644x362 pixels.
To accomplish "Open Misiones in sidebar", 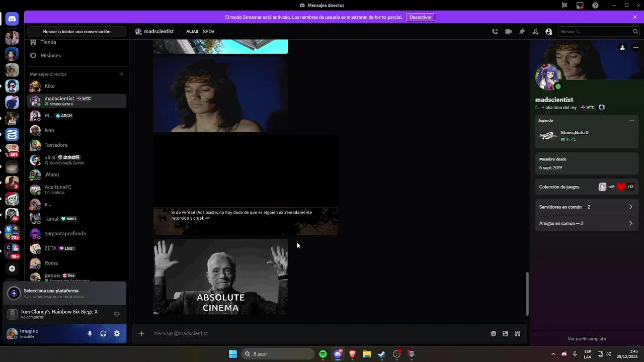I will pyautogui.click(x=76, y=55).
